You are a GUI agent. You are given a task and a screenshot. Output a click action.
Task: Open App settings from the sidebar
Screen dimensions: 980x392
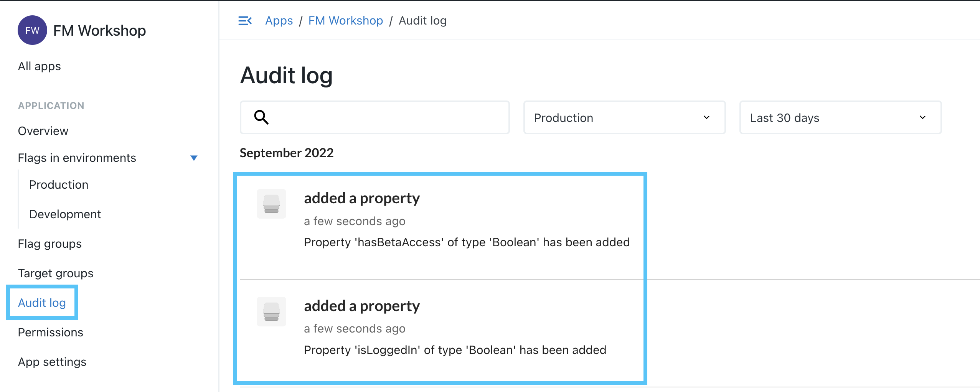click(52, 361)
